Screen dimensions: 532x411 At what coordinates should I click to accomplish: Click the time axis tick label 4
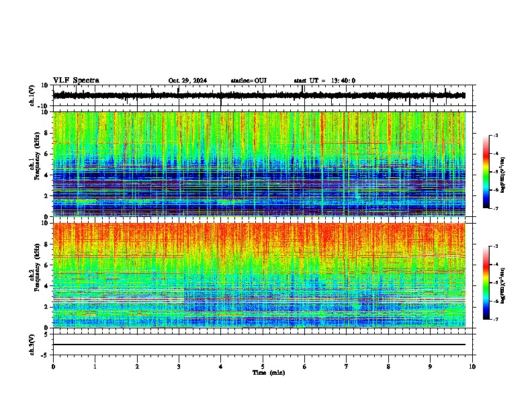click(x=221, y=367)
